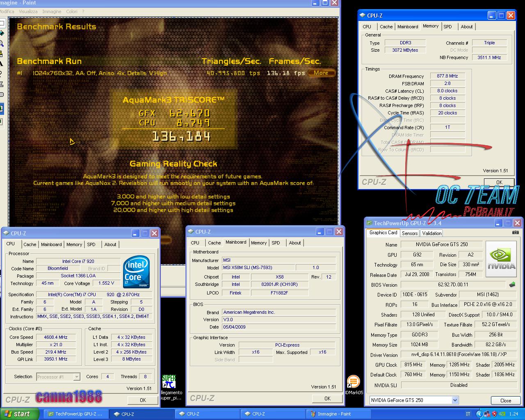Click the DRAM Frequency value 877.8 MHz
525x420 pixels.
click(x=447, y=76)
